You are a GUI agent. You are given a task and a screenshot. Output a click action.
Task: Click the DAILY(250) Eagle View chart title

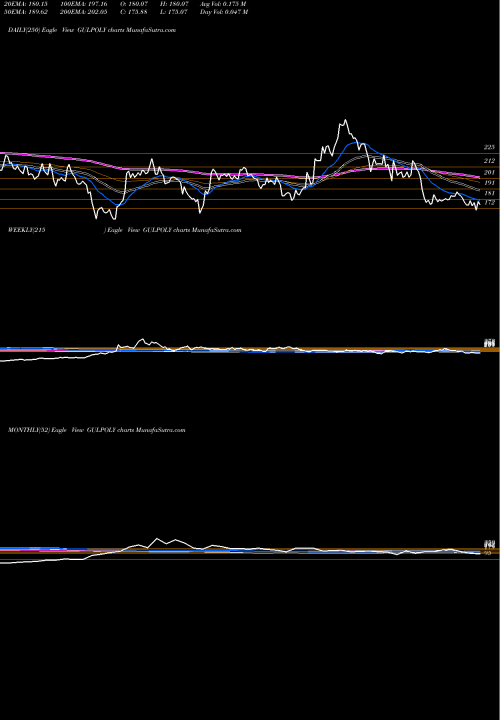[92, 30]
